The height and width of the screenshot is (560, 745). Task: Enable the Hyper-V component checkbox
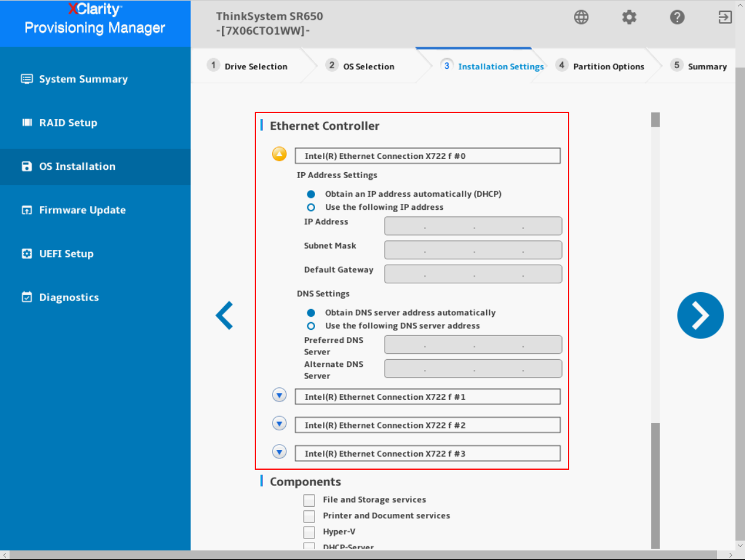(309, 532)
